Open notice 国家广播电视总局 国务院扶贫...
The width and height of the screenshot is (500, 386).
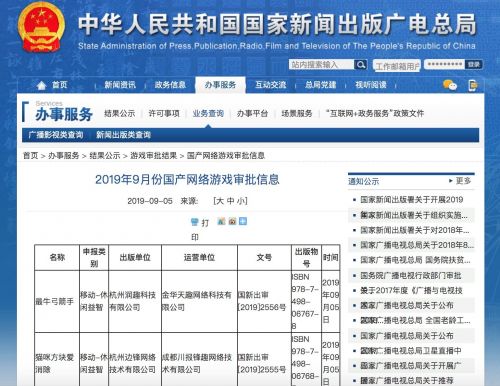click(415, 260)
